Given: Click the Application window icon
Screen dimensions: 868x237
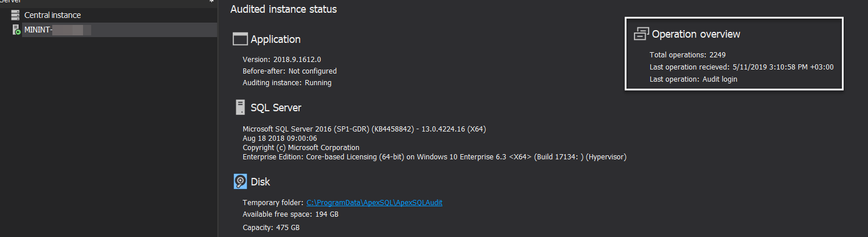Looking at the screenshot, I should (240, 39).
